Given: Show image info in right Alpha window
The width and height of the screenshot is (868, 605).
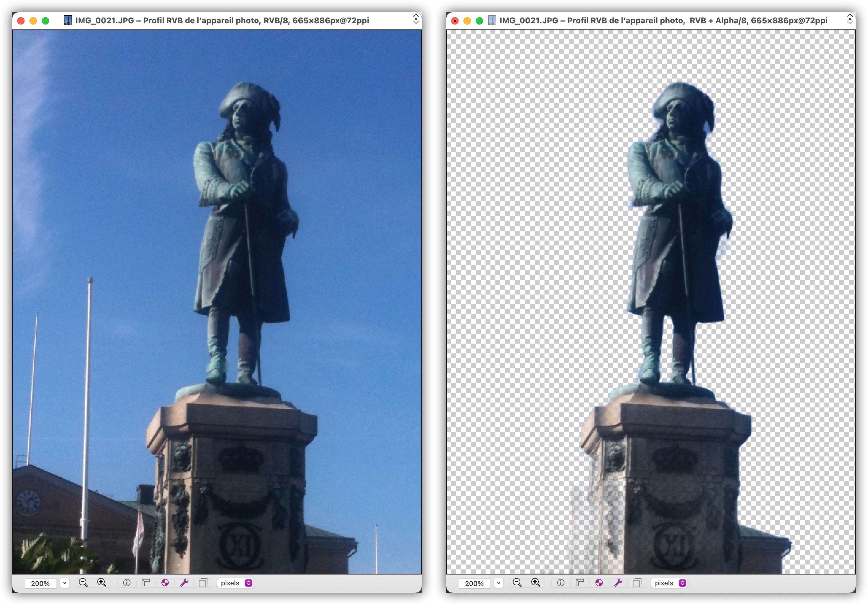Looking at the screenshot, I should (x=561, y=583).
